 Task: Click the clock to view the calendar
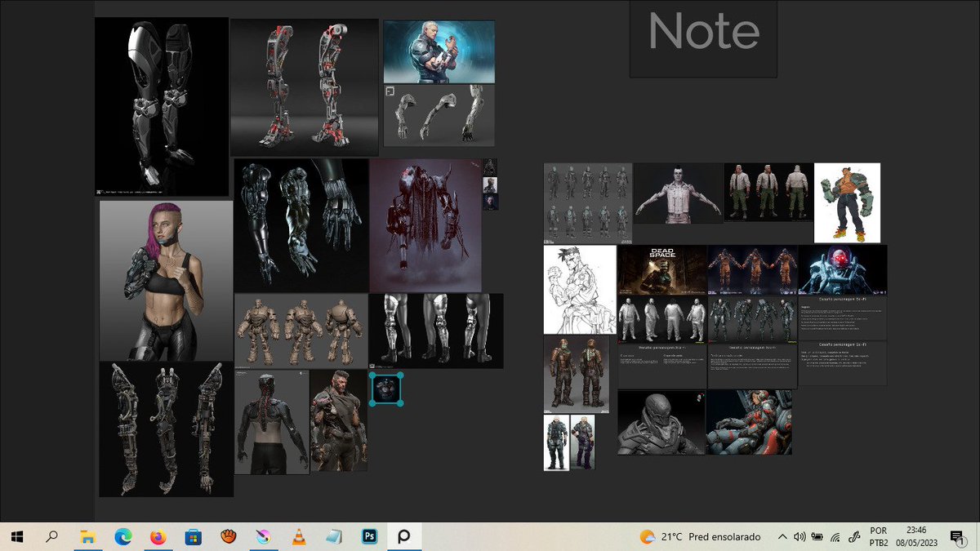(915, 537)
